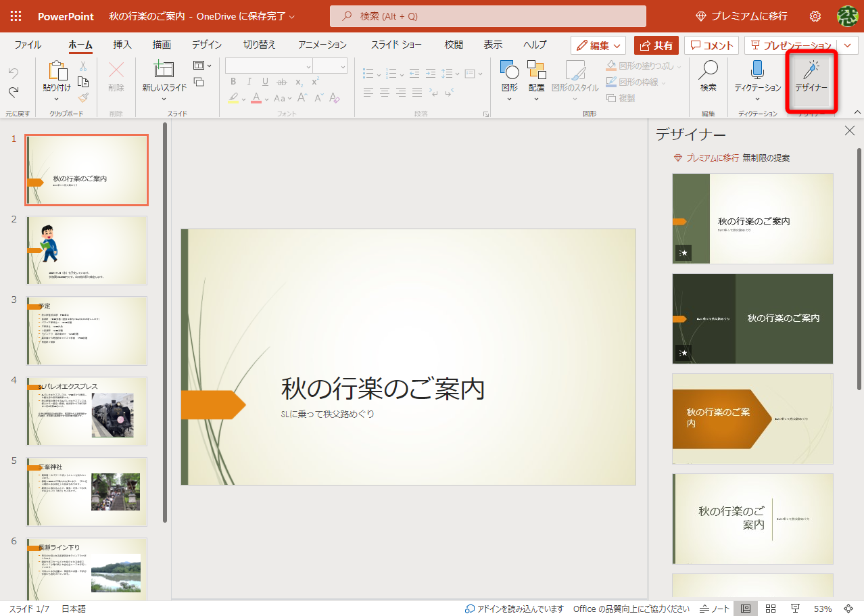Open the 図形 (Shapes) gallery icon
Image resolution: width=864 pixels, height=616 pixels.
click(x=508, y=76)
